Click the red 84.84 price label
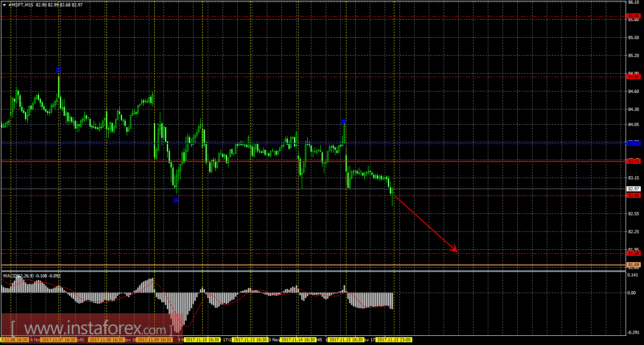The image size is (644, 345). coord(634,77)
